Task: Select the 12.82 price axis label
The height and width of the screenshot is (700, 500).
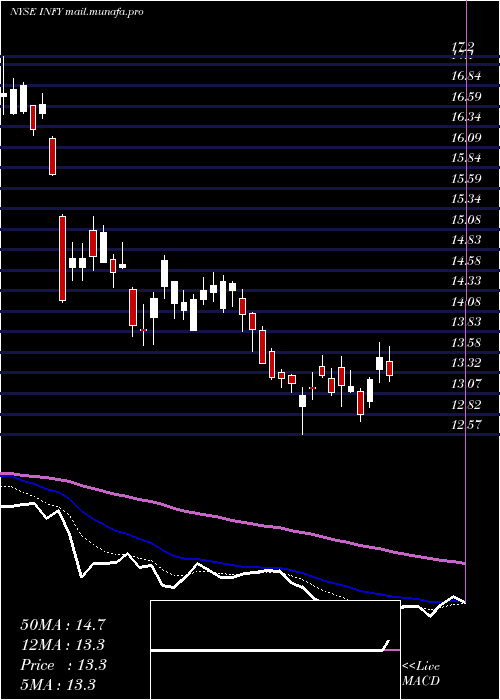Action: (x=466, y=405)
